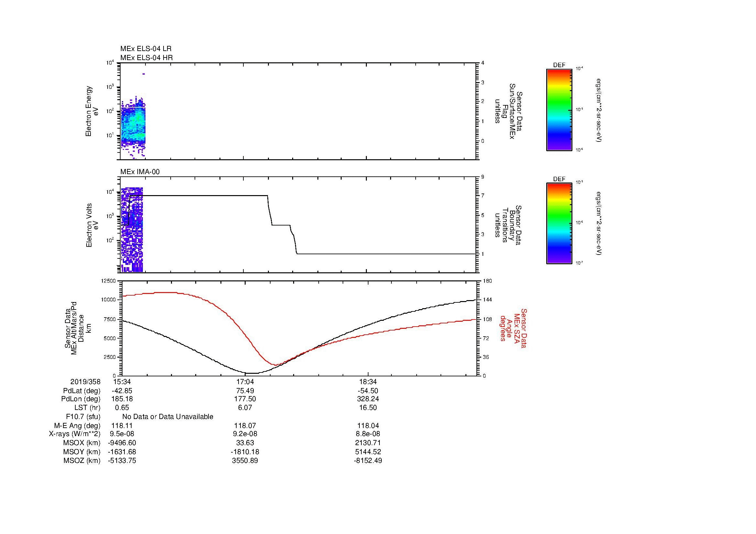The height and width of the screenshot is (534, 756).
Task: Click the LST value '6.07'
Action: point(245,408)
